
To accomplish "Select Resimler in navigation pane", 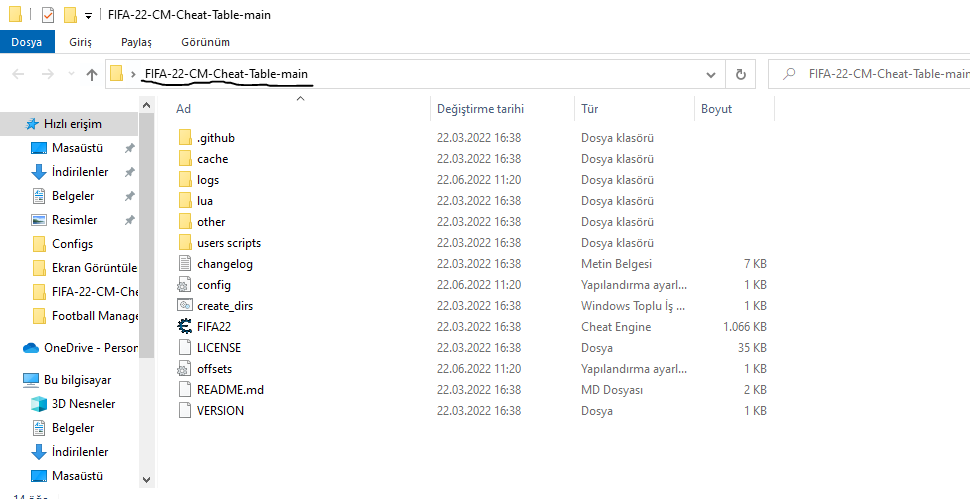I will (75, 220).
